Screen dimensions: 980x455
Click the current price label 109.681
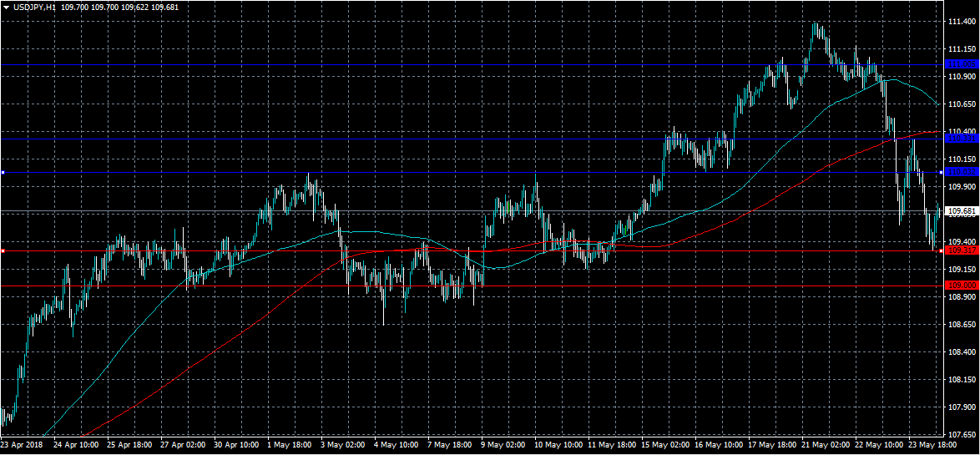pos(962,211)
